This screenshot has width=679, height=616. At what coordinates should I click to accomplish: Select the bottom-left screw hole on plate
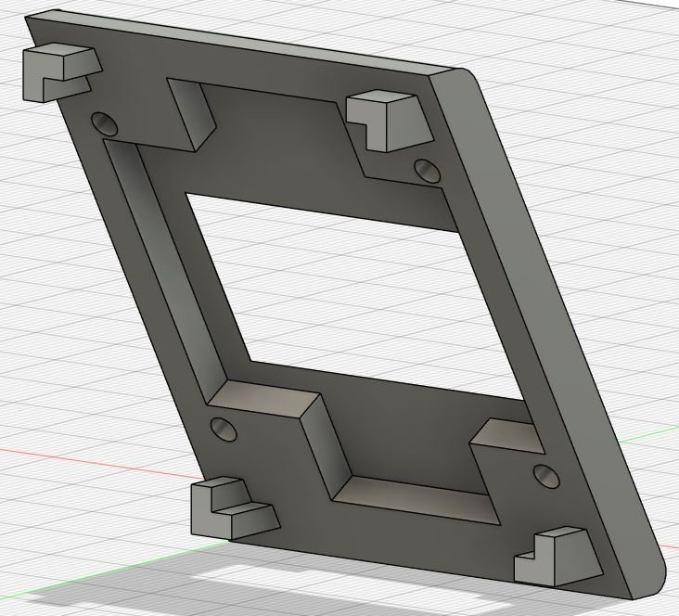click(x=224, y=430)
